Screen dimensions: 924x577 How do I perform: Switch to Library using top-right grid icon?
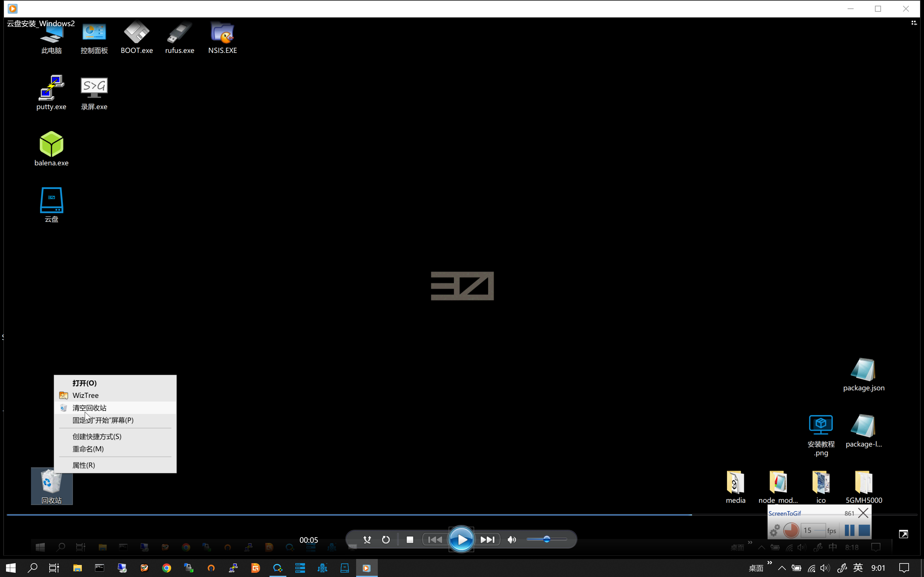tap(914, 23)
